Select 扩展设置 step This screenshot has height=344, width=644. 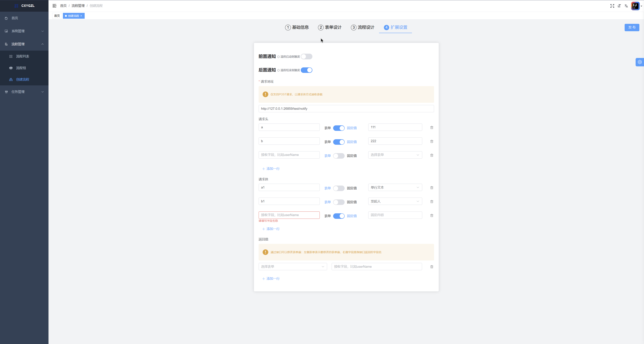(396, 27)
